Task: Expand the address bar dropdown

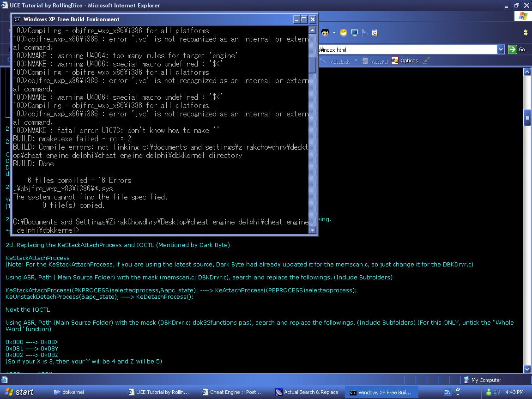Action: [x=501, y=49]
